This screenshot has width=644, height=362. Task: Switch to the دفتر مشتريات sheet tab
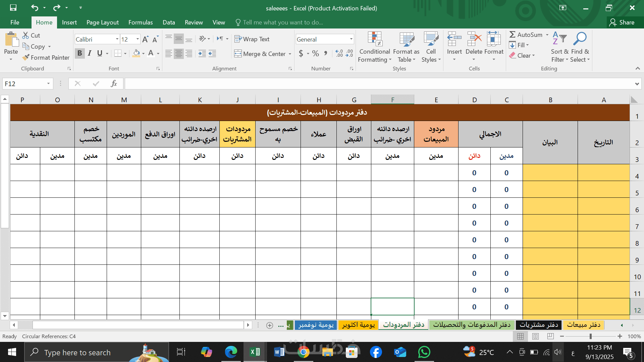[x=539, y=325]
